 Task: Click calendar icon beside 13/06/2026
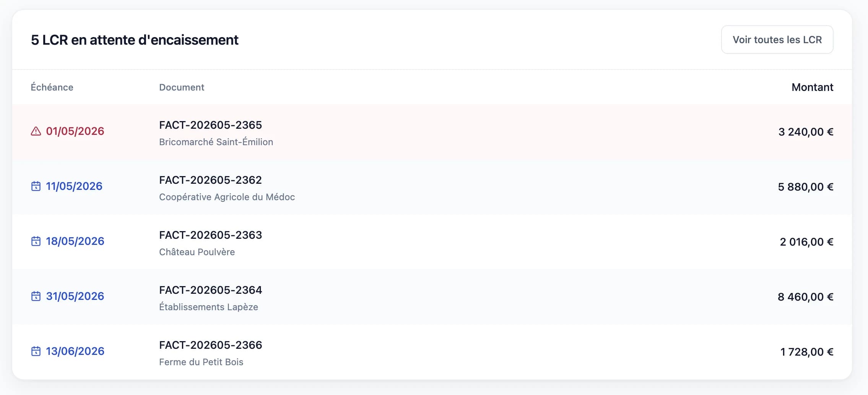coord(36,351)
